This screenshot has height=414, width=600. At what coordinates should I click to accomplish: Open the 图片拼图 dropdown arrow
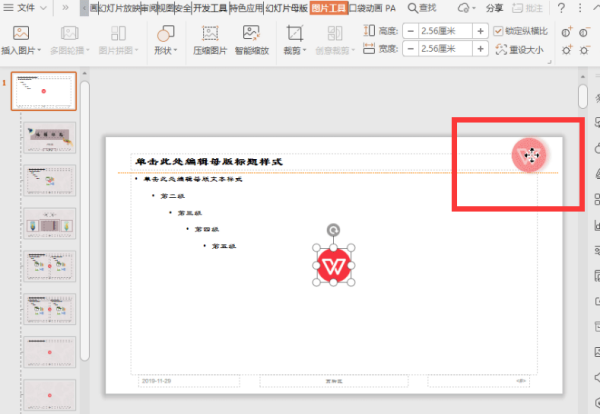136,50
